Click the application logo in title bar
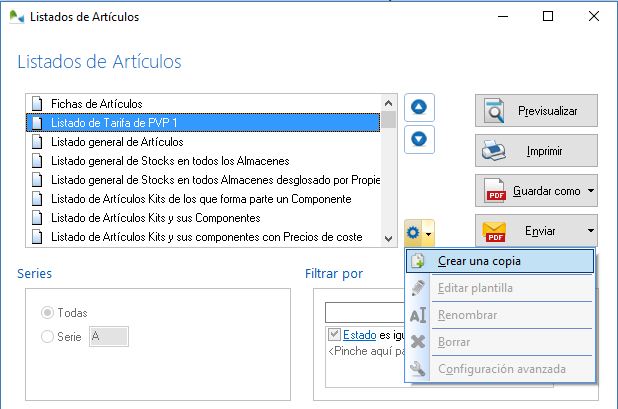The height and width of the screenshot is (409, 618). click(x=17, y=17)
